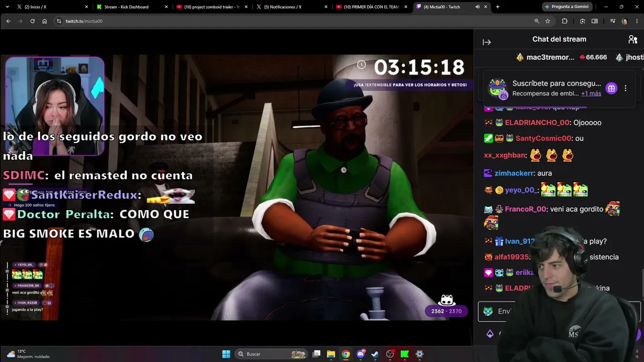The image size is (644, 362).
Task: Go back with the browser back arrow
Action: (x=8, y=21)
